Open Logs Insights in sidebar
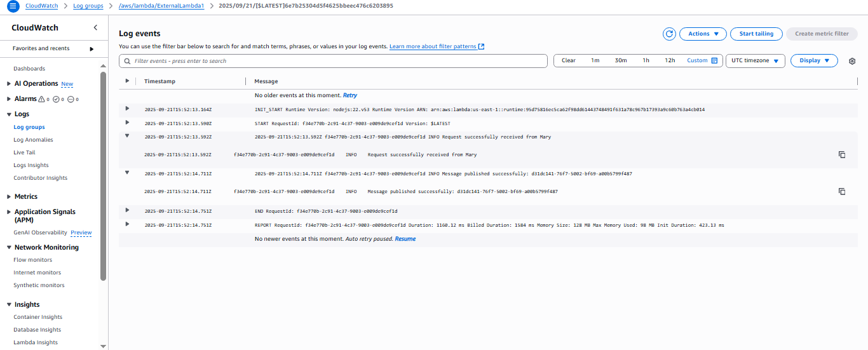Screen dimensions: 868x350 click(x=31, y=165)
